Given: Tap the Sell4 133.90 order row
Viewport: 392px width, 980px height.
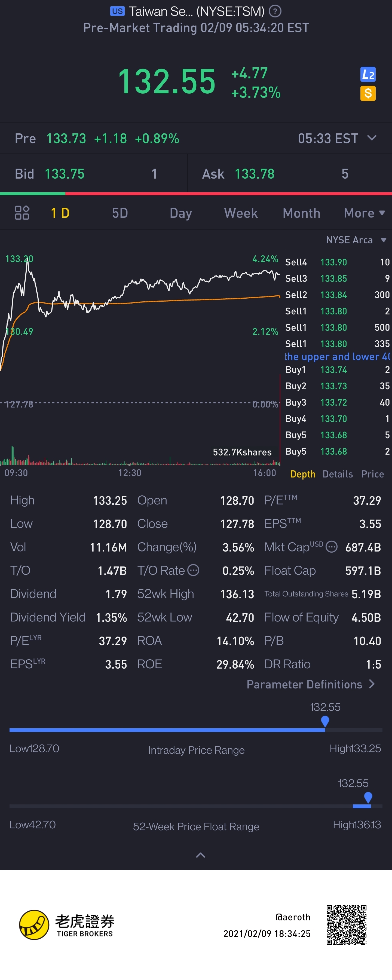Looking at the screenshot, I should [x=337, y=262].
